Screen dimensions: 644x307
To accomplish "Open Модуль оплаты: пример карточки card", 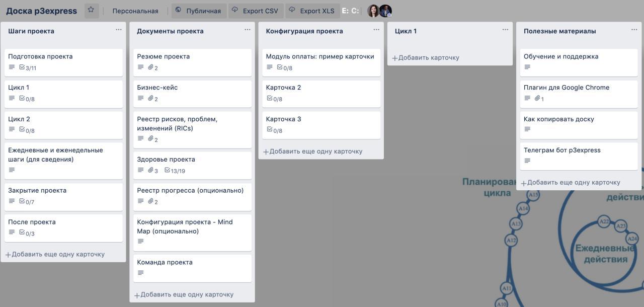I will (x=321, y=62).
